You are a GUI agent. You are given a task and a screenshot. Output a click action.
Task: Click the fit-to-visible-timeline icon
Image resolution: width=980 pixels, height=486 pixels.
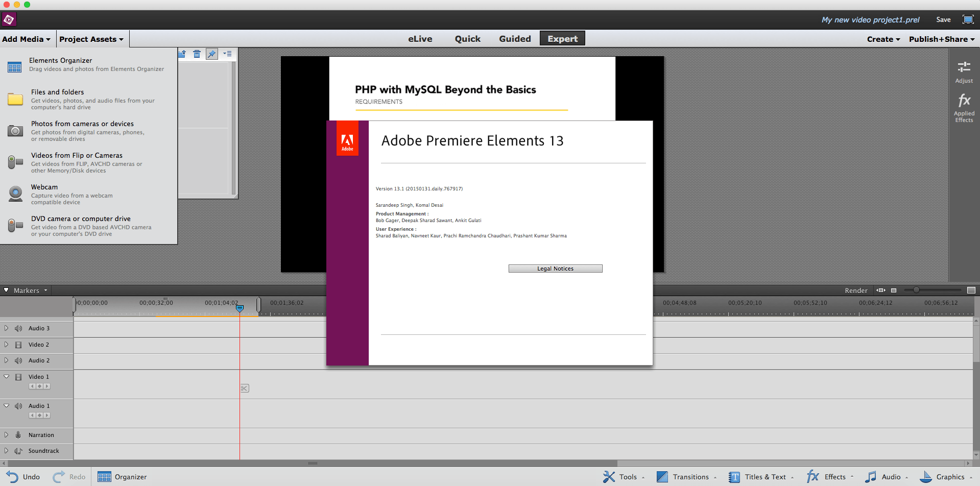coord(881,290)
